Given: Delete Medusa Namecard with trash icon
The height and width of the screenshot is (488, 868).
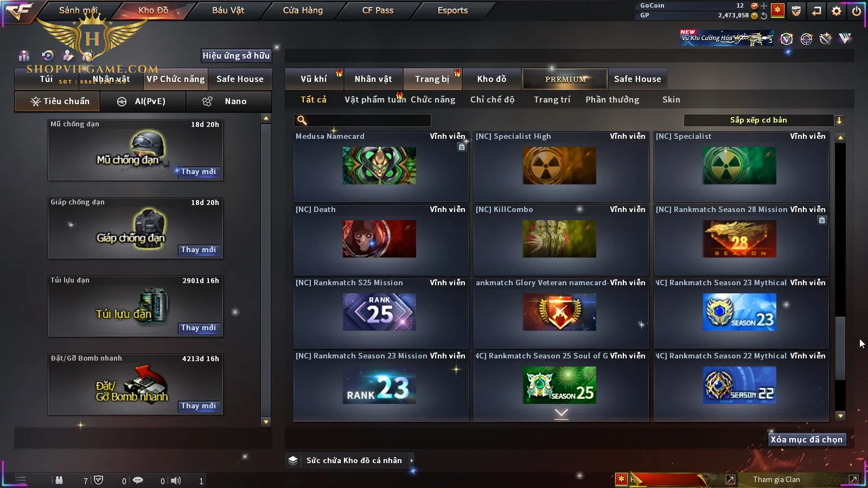Looking at the screenshot, I should [462, 147].
